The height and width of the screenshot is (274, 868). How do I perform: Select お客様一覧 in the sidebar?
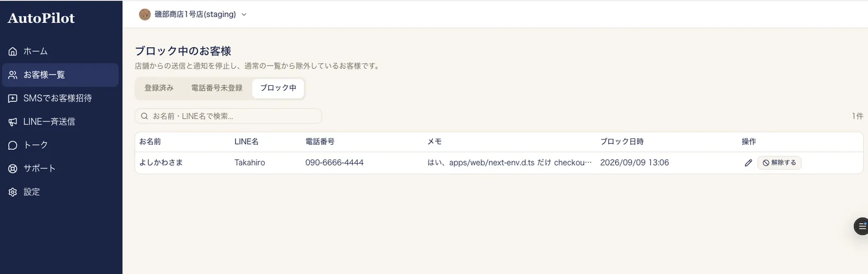coord(60,75)
